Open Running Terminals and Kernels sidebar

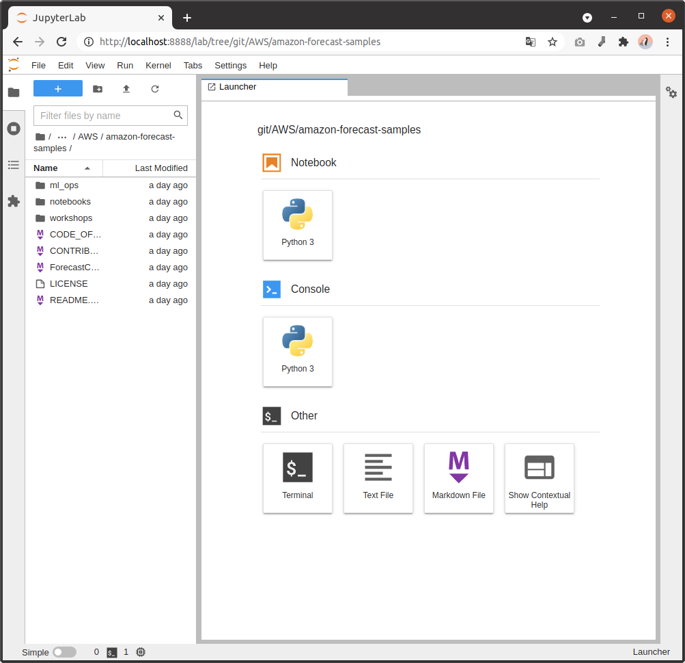pos(14,129)
